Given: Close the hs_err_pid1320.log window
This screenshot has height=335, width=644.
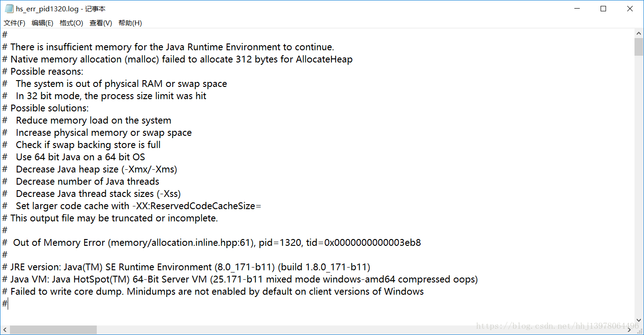Looking at the screenshot, I should (x=630, y=8).
